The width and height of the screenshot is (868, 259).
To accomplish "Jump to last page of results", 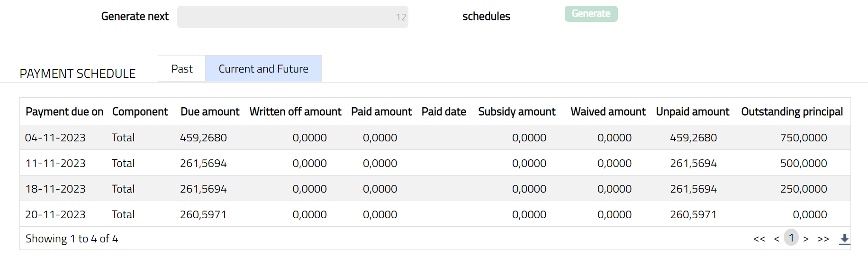I will pyautogui.click(x=823, y=239).
